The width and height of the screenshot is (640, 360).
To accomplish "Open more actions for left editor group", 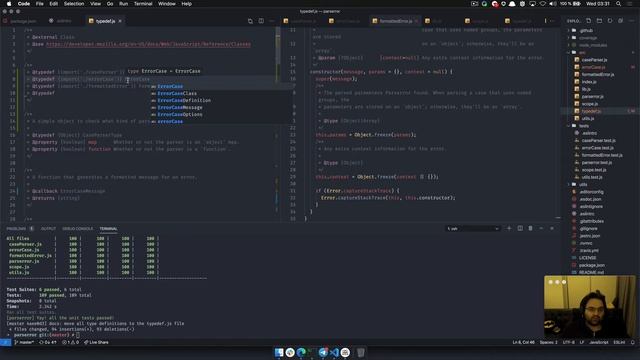I will (x=272, y=21).
